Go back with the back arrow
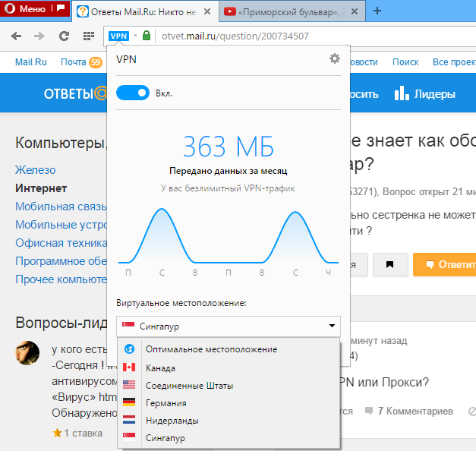Image resolution: width=476 pixels, height=451 pixels. [16, 36]
